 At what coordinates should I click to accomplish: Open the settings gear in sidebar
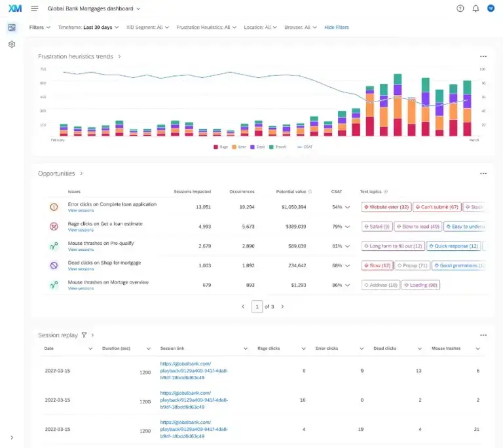point(12,45)
